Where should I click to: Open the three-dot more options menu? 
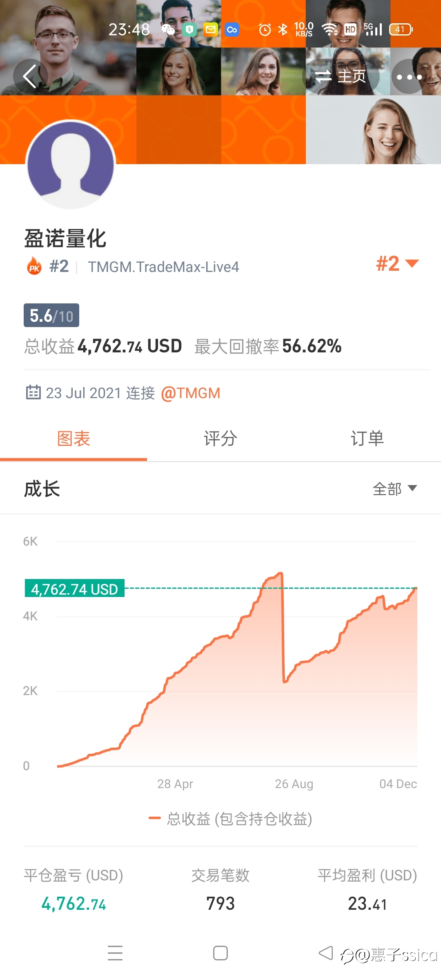point(409,76)
